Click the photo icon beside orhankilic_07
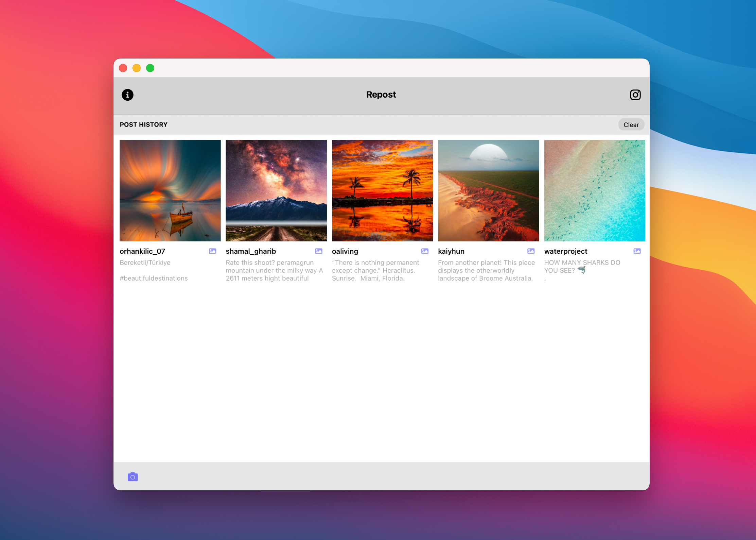This screenshot has height=540, width=756. click(x=212, y=251)
